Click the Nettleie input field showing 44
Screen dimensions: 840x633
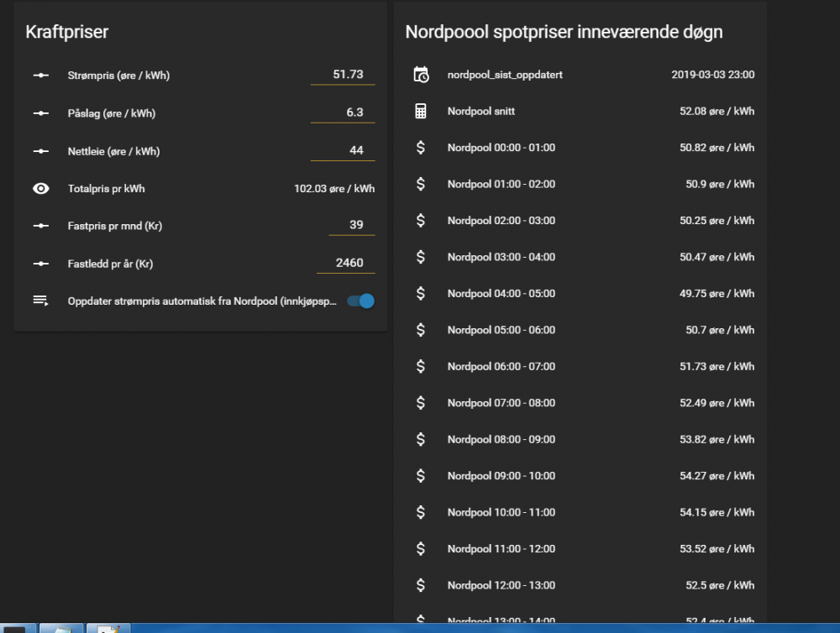point(343,150)
